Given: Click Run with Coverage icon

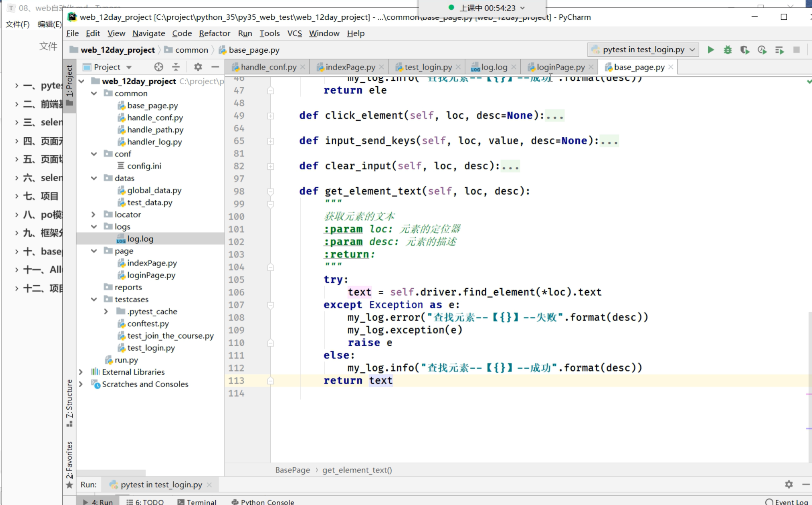Looking at the screenshot, I should click(744, 50).
